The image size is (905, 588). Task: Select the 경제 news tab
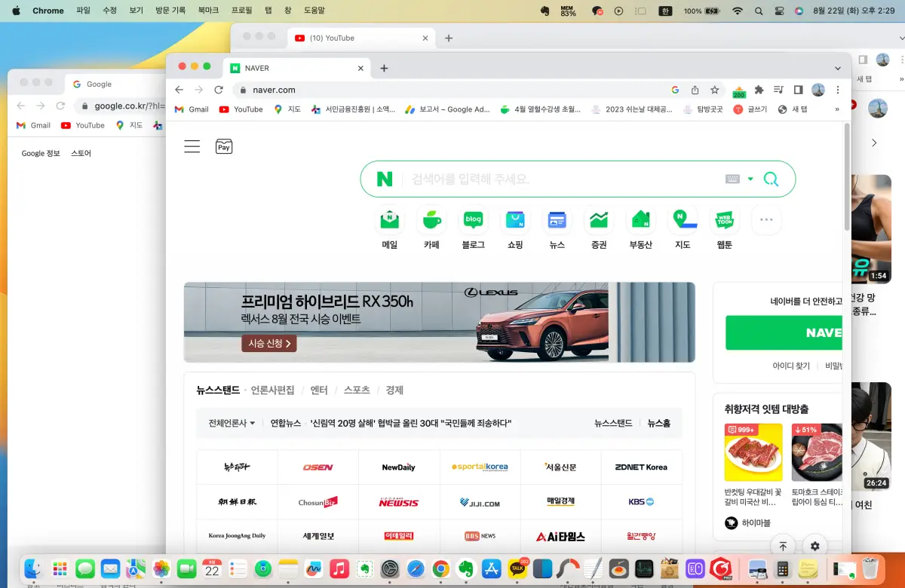[394, 390]
